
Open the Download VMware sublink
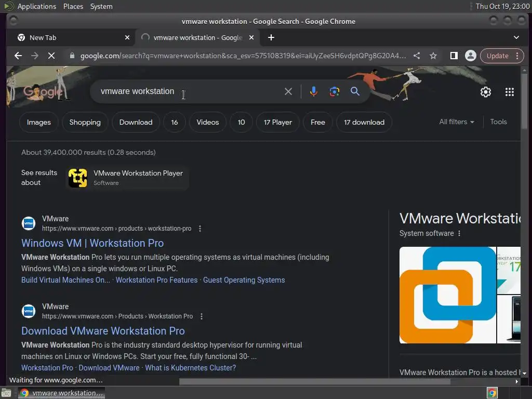109,368
